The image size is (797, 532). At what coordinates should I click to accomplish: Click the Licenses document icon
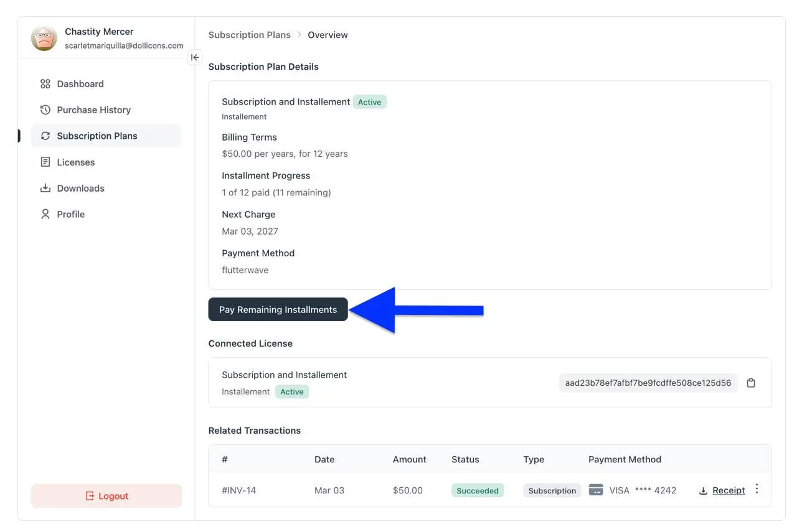click(x=45, y=162)
